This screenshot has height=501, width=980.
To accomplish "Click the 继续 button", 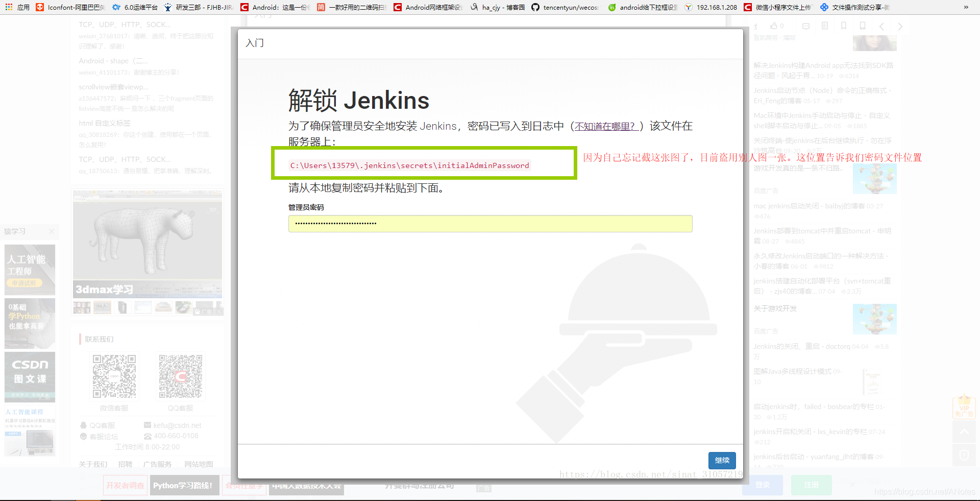I will (722, 460).
